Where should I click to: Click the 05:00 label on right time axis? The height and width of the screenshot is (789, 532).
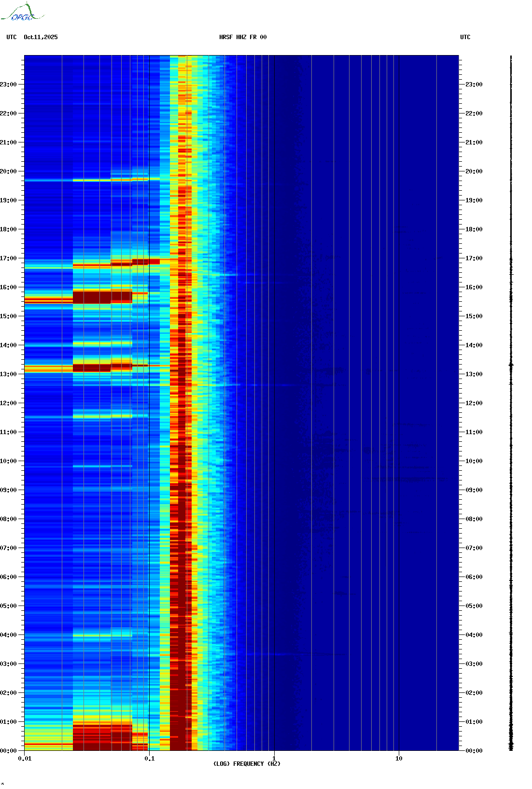tap(474, 606)
